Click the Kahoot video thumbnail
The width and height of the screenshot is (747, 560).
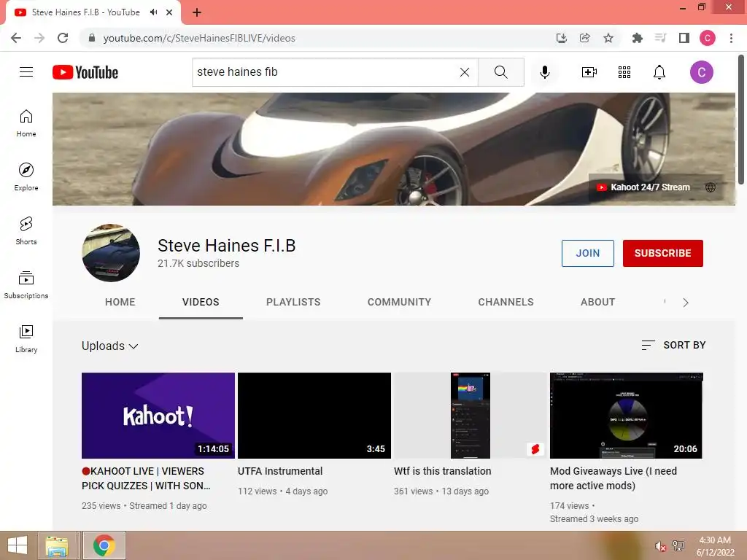[x=158, y=415]
